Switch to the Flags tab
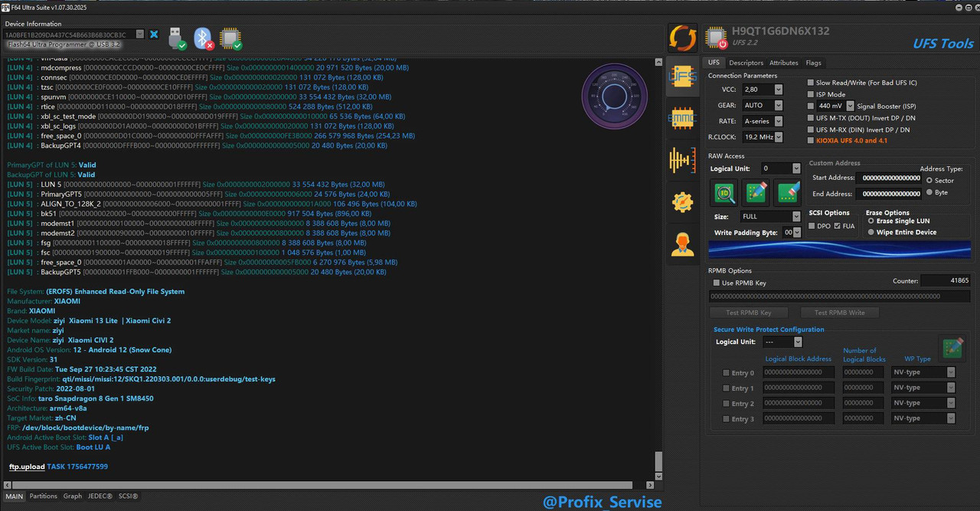980x511 pixels. 813,63
